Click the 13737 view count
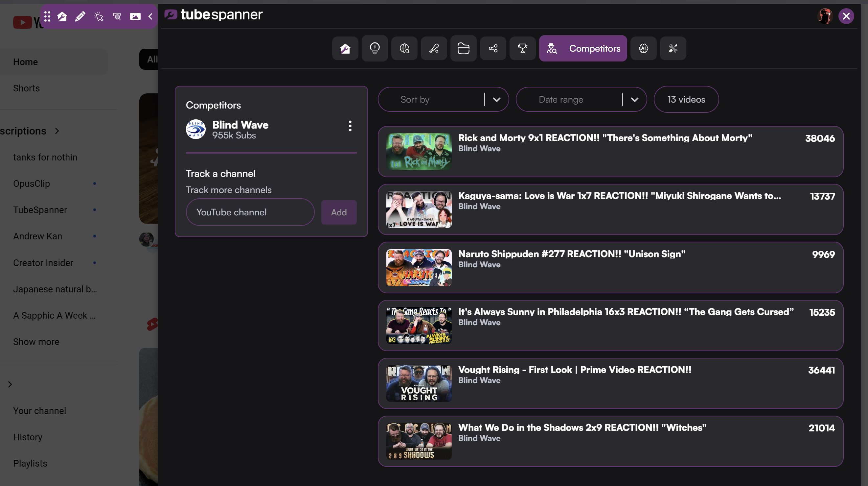868x486 pixels. pos(823,196)
